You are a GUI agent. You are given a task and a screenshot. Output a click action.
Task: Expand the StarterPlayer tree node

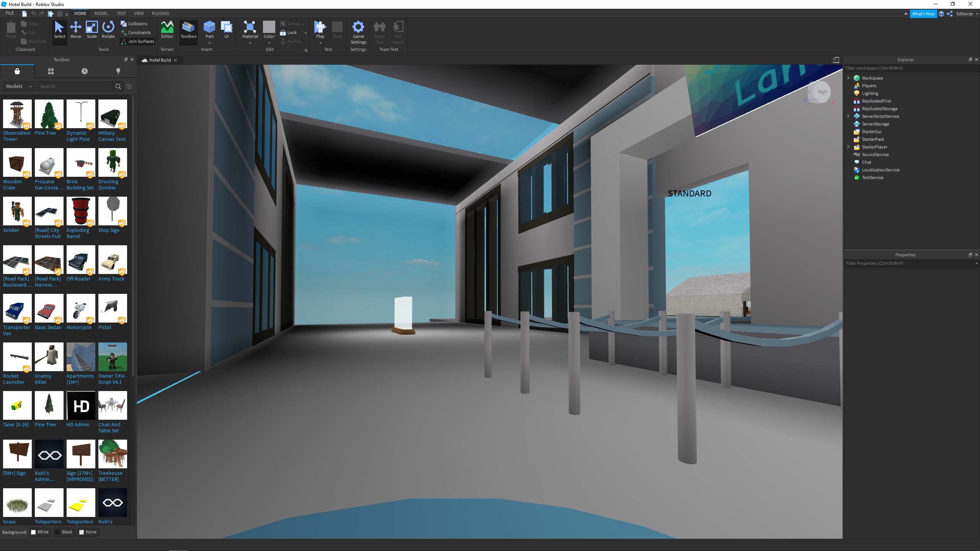pos(848,147)
